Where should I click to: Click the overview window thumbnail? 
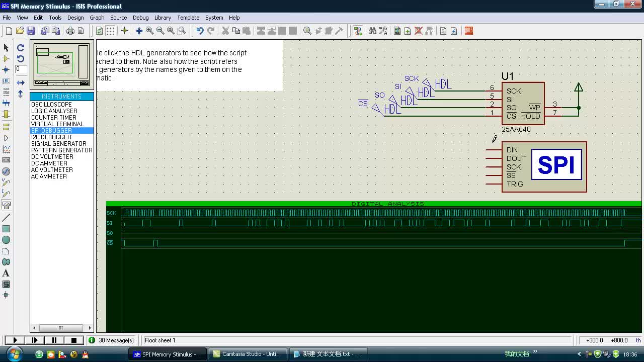point(61,65)
